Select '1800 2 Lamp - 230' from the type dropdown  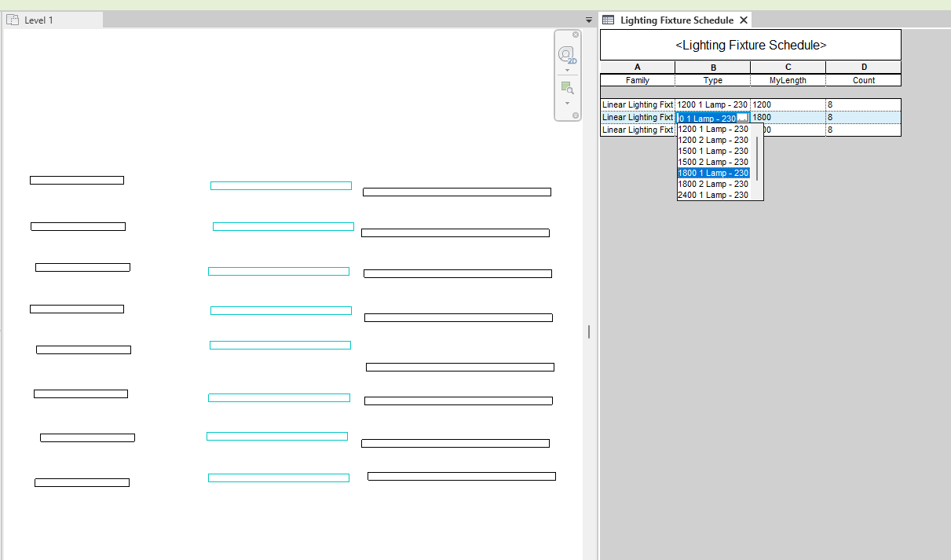tap(713, 184)
